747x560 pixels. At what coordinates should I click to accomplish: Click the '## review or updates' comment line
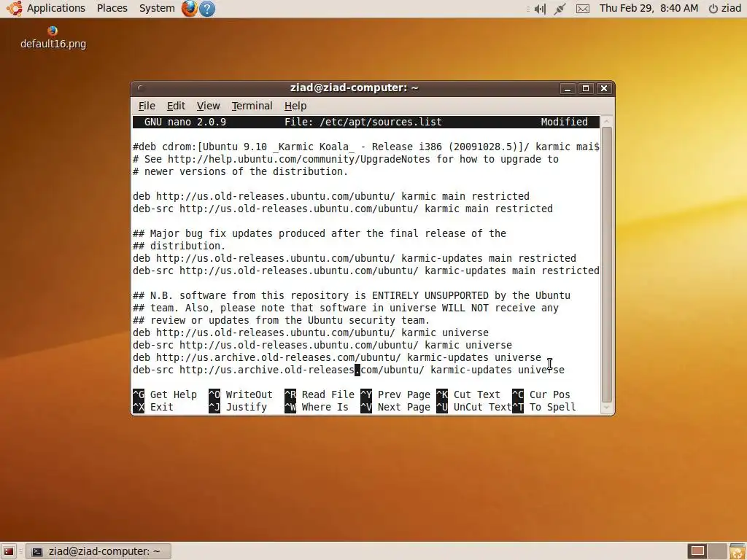tap(282, 321)
